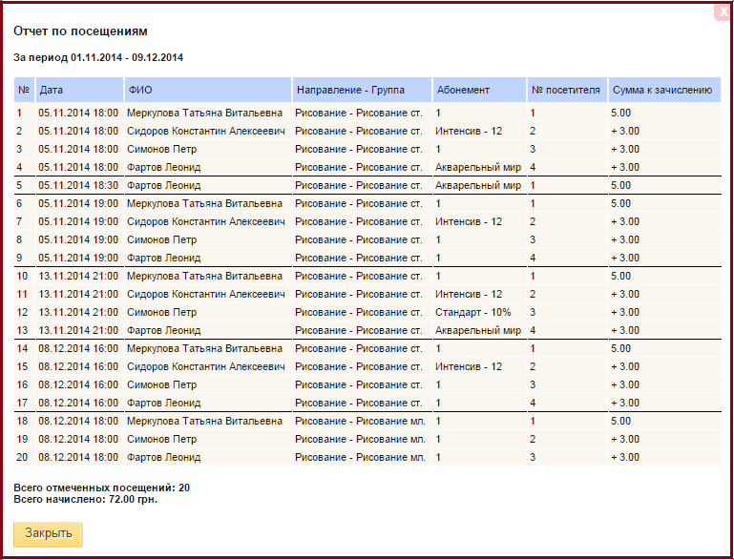
Task: Click Симонов Петр in row 16
Action: point(161,384)
